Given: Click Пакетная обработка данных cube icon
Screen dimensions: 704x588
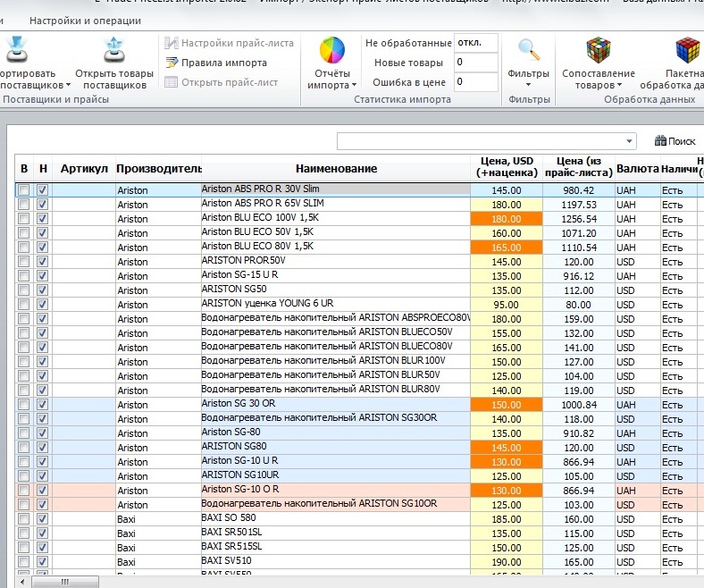Looking at the screenshot, I should pyautogui.click(x=688, y=50).
